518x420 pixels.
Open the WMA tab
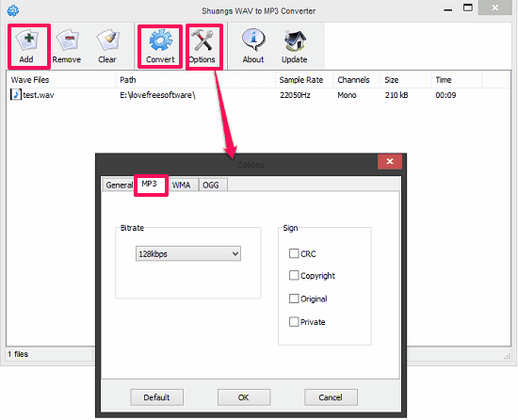point(182,185)
